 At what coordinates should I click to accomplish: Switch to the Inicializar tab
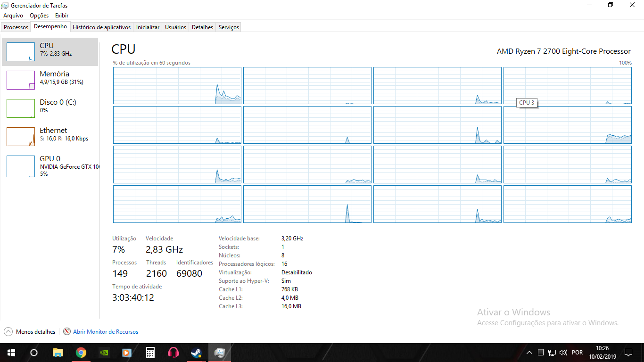(x=148, y=27)
